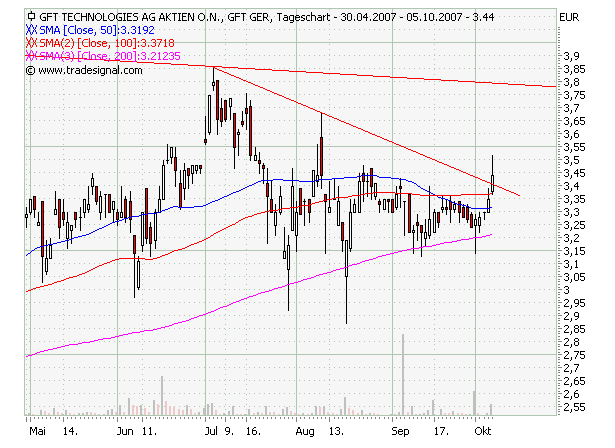Open the www.tradesignal.com copyright link
Viewport: 615px width, 448px height.
coord(84,70)
